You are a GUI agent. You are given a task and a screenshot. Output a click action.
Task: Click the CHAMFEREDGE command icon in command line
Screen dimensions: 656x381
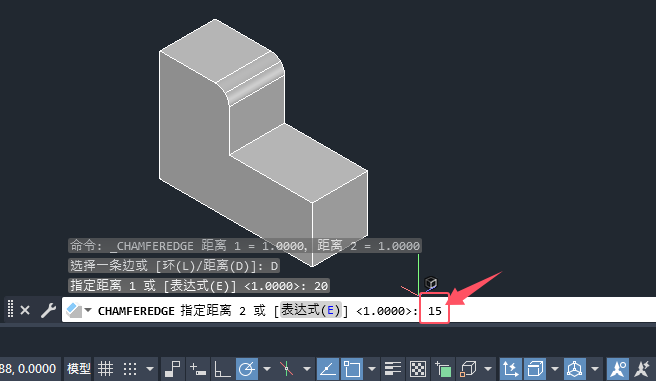(74, 310)
